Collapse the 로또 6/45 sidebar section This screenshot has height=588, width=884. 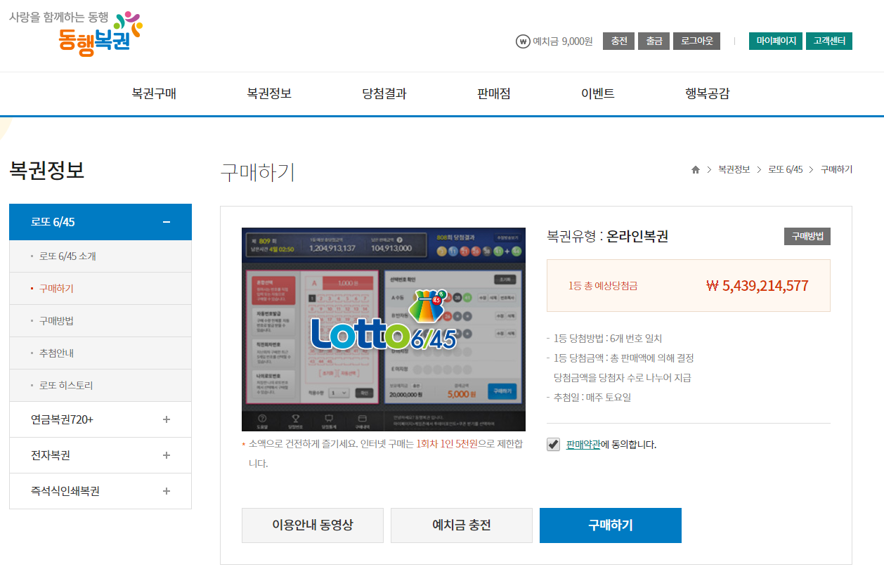tap(167, 222)
